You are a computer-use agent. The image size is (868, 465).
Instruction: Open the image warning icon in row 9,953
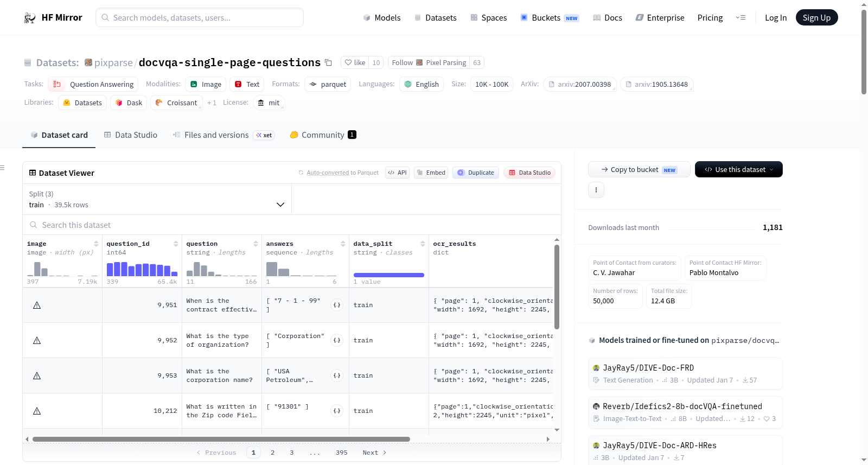(37, 375)
